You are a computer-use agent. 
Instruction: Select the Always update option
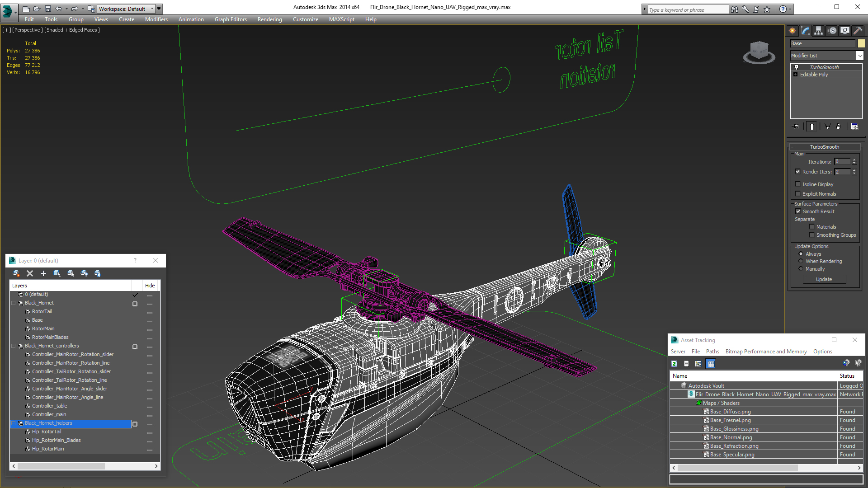click(801, 254)
